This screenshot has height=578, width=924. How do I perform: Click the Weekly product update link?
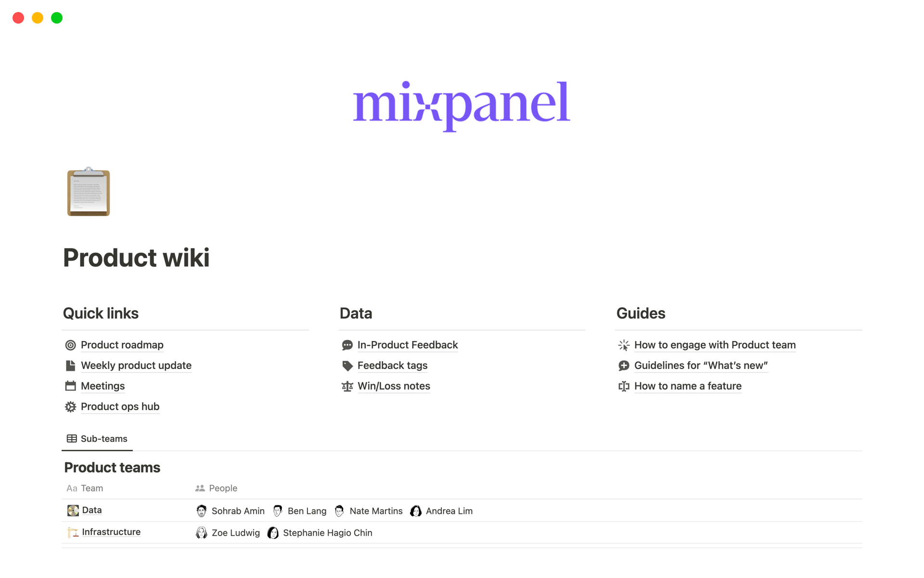136,365
